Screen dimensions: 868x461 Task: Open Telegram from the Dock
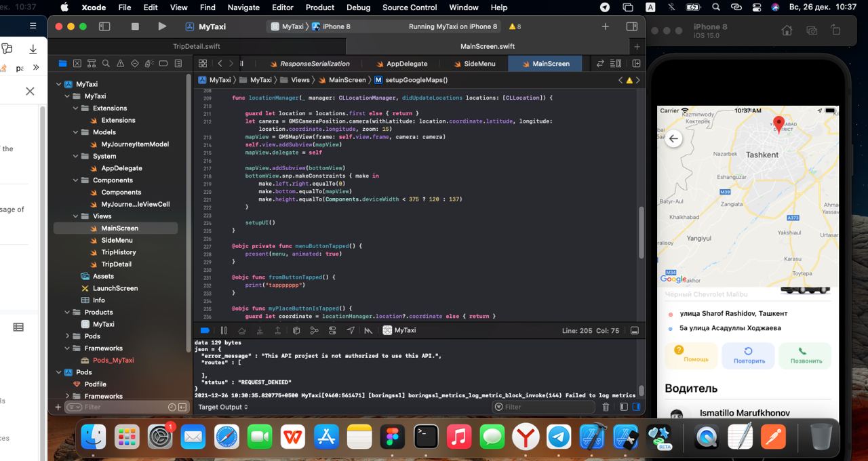pos(559,437)
